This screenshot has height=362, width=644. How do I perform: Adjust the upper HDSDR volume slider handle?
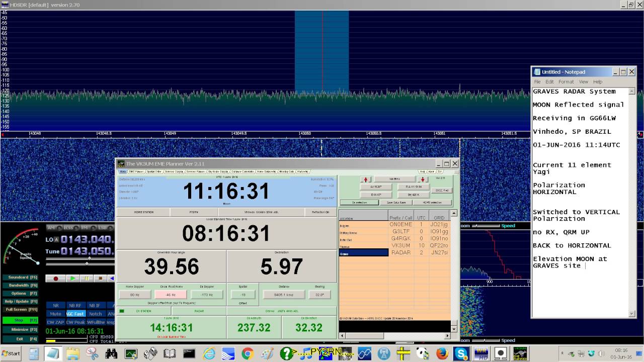pos(90,258)
